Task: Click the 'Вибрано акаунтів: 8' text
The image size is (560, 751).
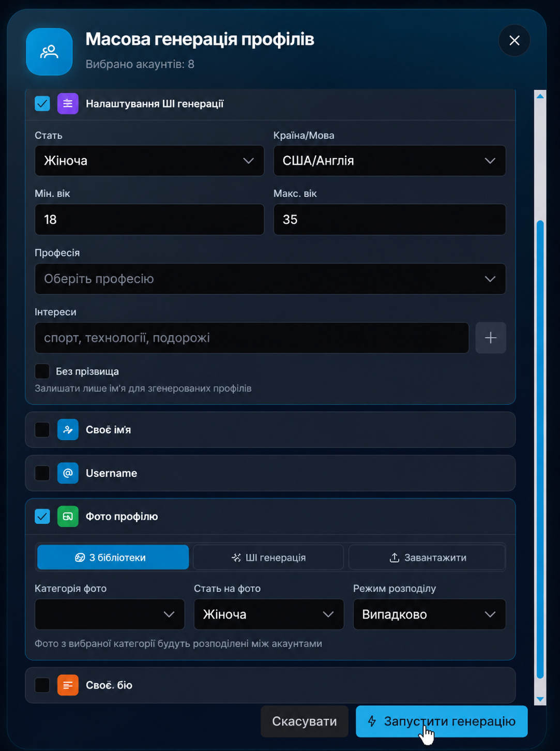Action: tap(140, 64)
